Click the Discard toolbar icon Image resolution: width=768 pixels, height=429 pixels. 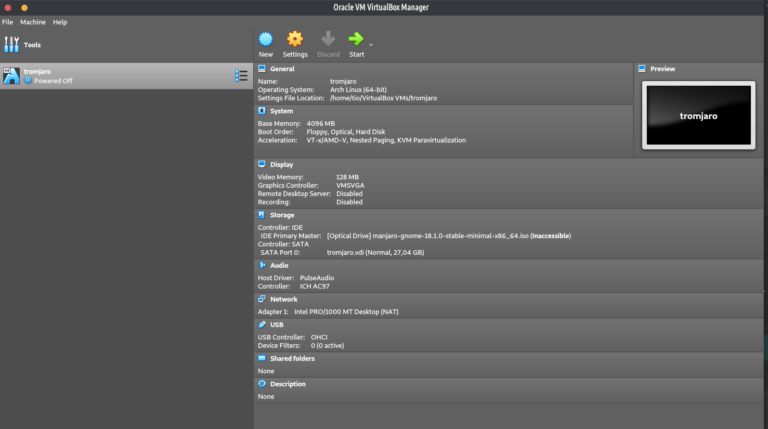[328, 39]
